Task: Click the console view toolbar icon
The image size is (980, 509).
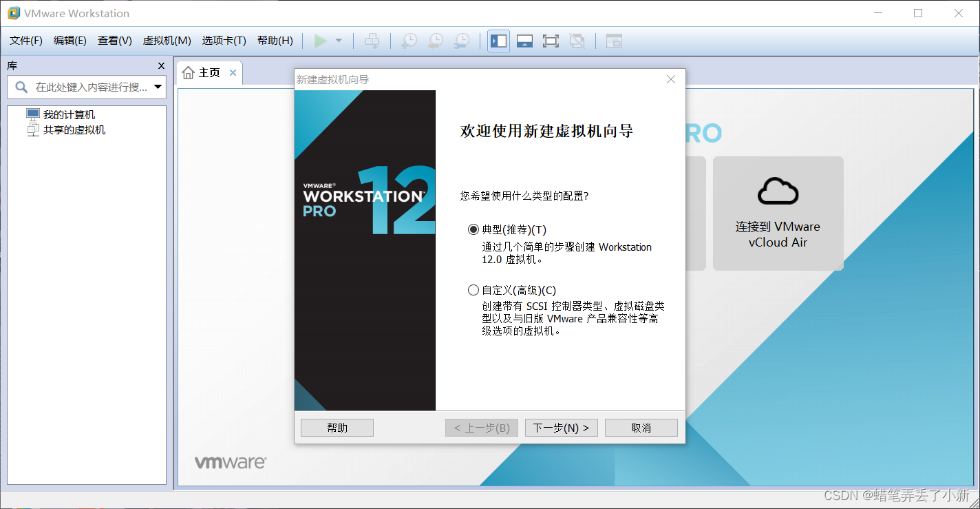Action: tap(614, 41)
